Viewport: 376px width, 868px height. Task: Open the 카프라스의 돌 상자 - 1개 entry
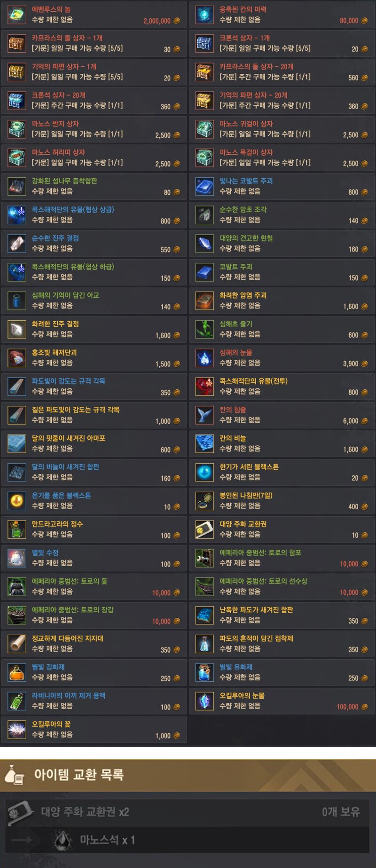click(94, 43)
